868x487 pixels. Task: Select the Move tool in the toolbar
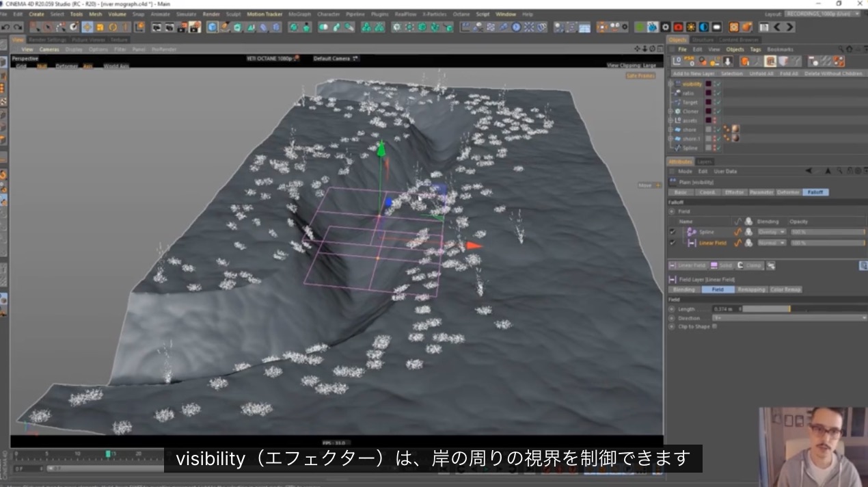point(87,27)
